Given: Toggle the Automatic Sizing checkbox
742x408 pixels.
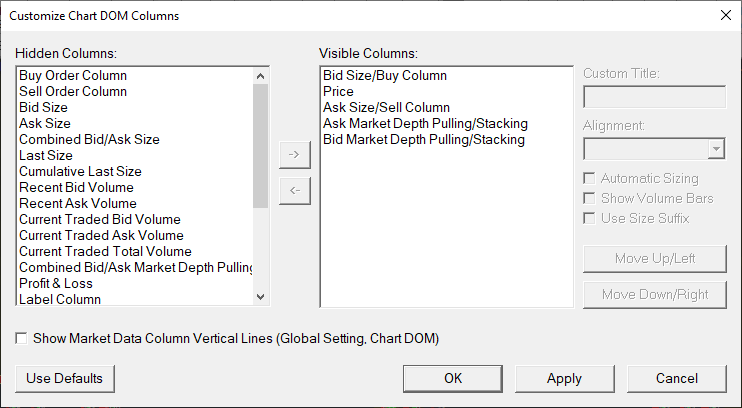Looking at the screenshot, I should [x=591, y=178].
